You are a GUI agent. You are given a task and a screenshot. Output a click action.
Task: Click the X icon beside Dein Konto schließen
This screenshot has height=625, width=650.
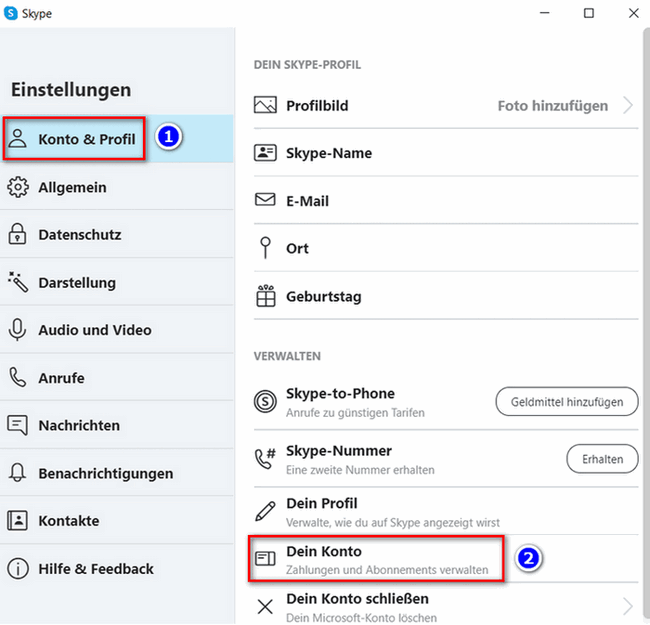pyautogui.click(x=265, y=607)
